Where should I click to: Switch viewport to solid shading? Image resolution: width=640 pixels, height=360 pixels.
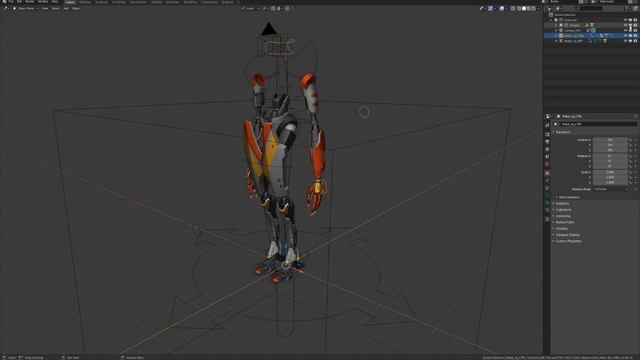tap(524, 8)
